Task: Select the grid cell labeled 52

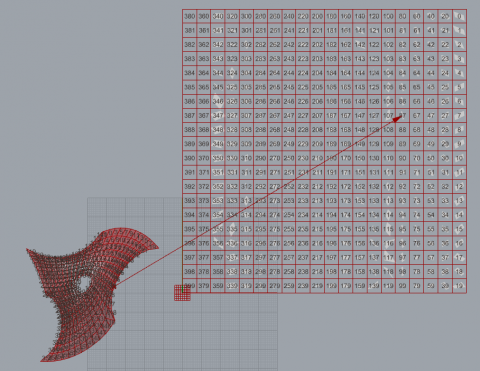Action: pos(431,186)
